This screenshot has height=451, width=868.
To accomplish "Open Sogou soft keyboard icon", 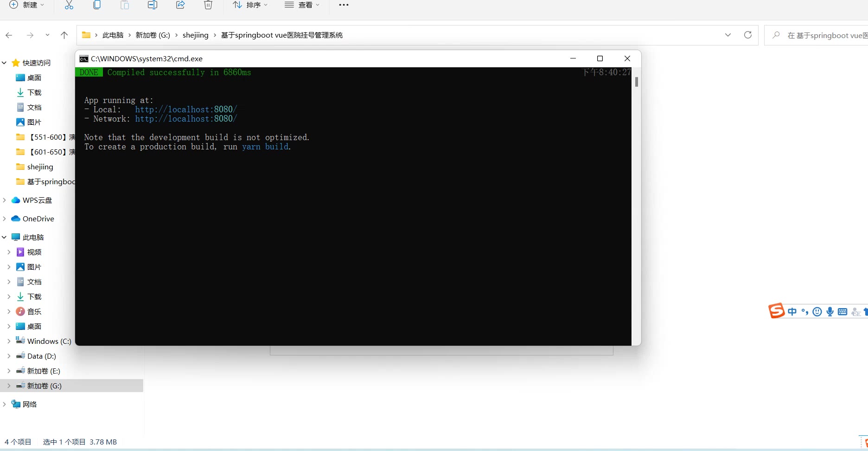I will [x=842, y=312].
